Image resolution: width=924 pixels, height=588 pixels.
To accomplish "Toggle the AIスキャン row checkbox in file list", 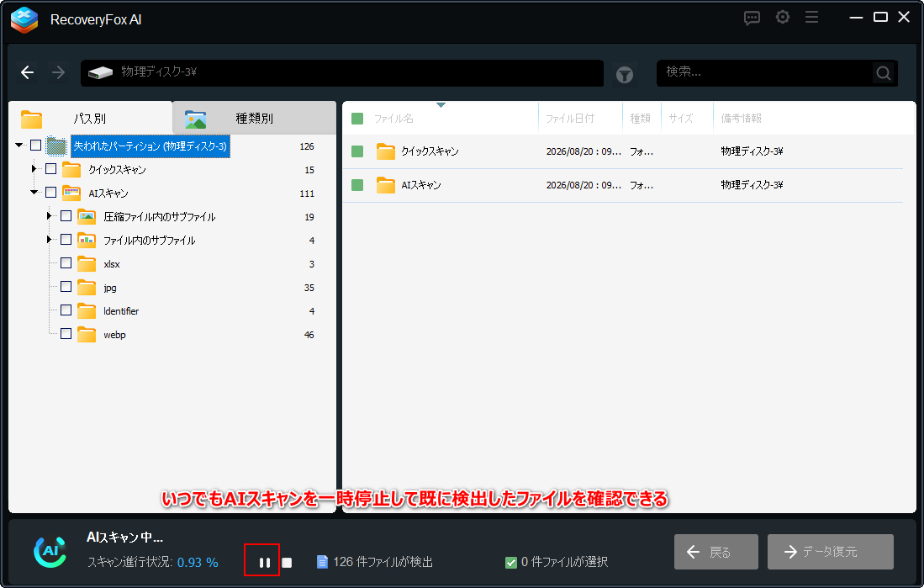I will (357, 185).
